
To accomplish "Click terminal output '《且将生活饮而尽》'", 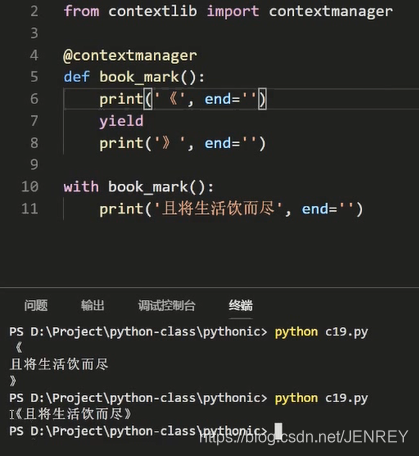I will pos(73,414).
